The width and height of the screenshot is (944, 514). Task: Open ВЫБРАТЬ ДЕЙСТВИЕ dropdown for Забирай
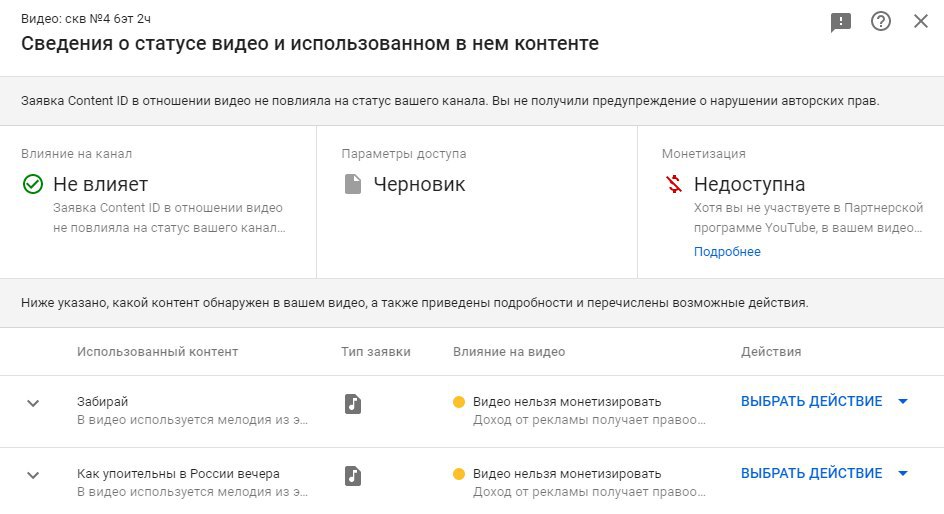pos(824,401)
